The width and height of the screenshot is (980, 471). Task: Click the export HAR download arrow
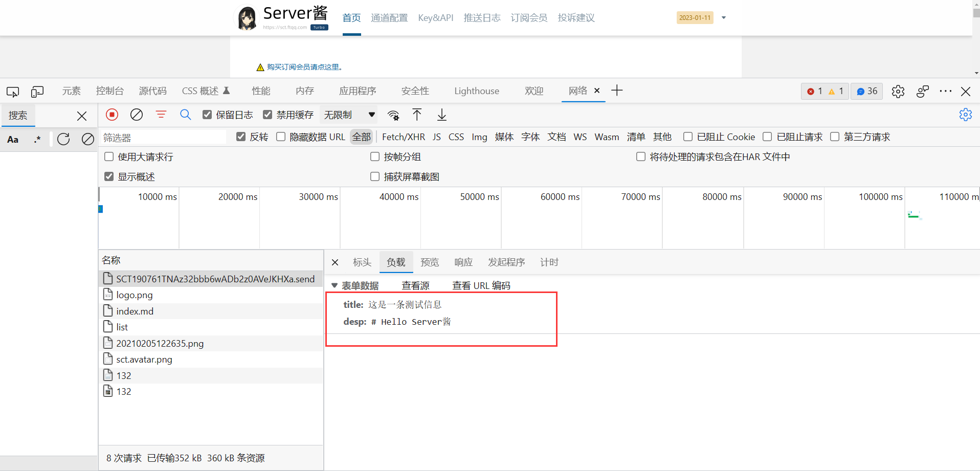click(x=442, y=115)
